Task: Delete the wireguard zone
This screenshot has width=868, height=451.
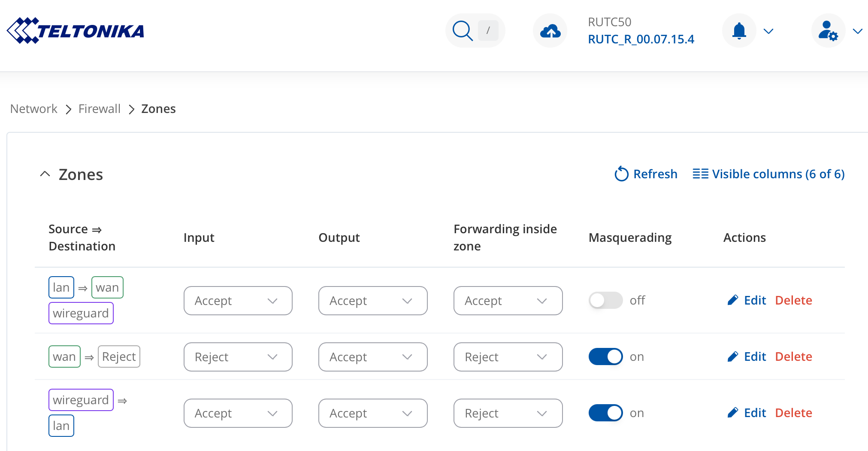Action: pos(793,413)
